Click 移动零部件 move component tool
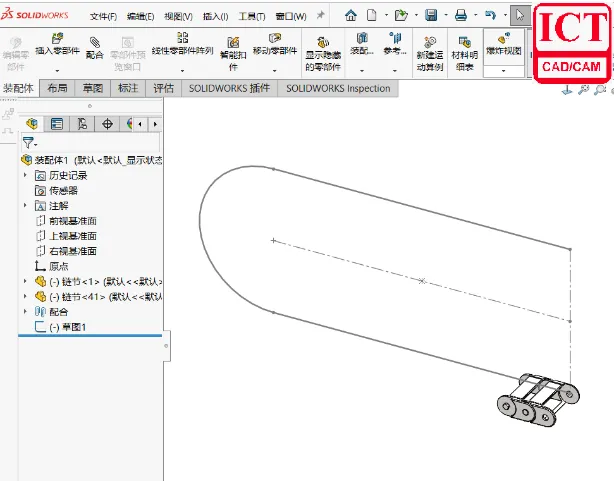The width and height of the screenshot is (614, 481). [275, 44]
